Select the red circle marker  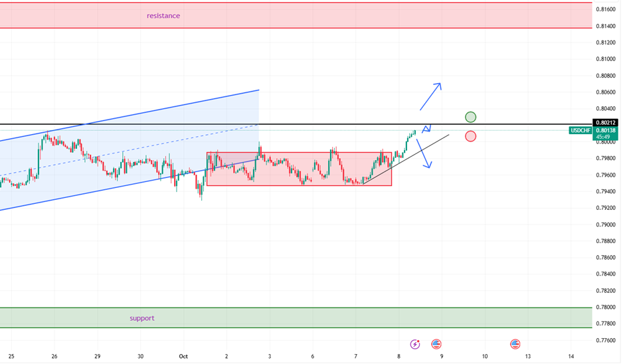(470, 136)
